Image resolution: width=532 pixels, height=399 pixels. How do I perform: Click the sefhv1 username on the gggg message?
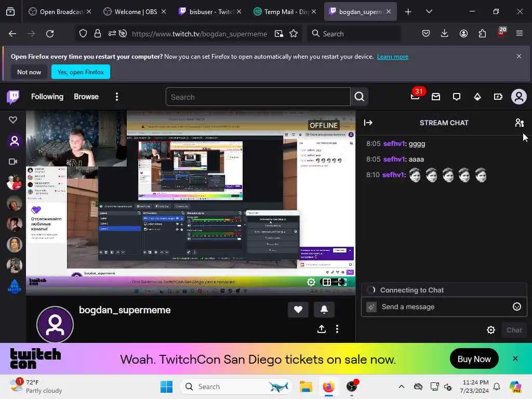click(x=394, y=143)
